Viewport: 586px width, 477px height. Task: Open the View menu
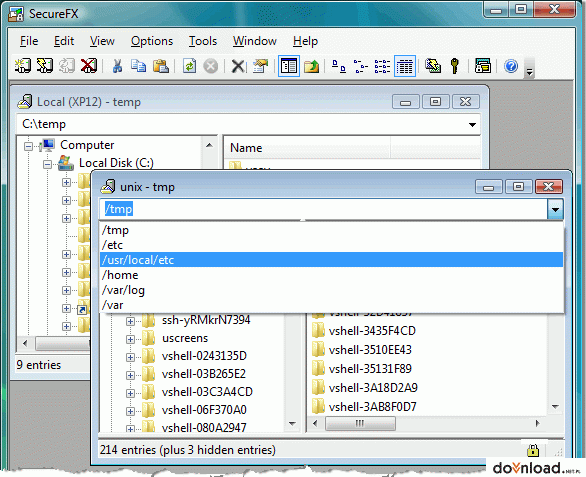102,41
